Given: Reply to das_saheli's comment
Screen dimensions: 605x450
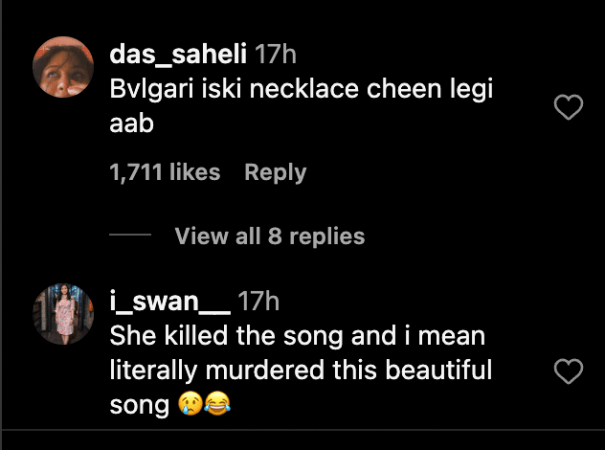Looking at the screenshot, I should pyautogui.click(x=275, y=172).
